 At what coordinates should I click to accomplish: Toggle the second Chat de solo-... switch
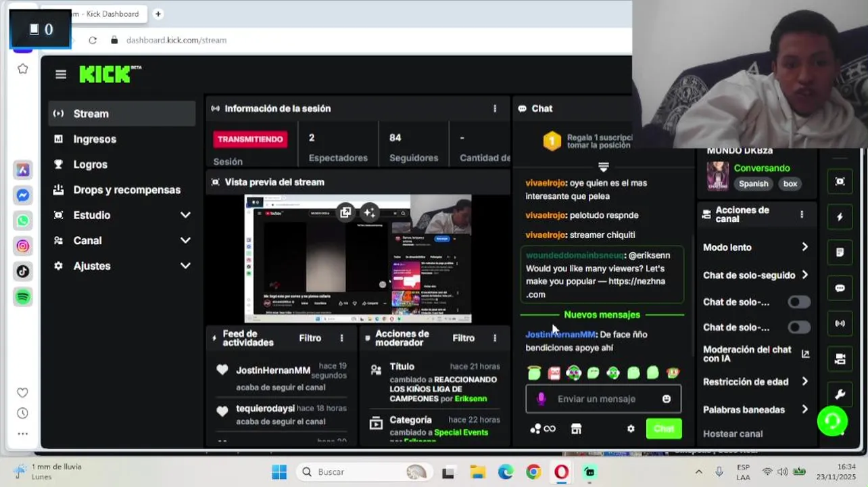tap(799, 327)
